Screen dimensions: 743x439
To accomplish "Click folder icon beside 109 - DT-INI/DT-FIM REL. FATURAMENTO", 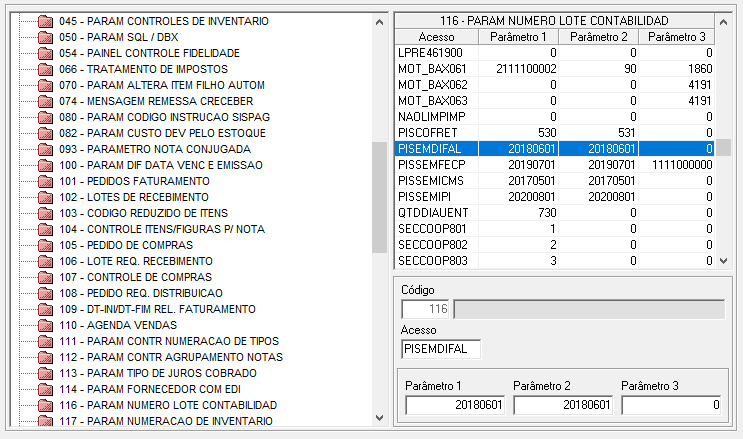I will 45,310.
